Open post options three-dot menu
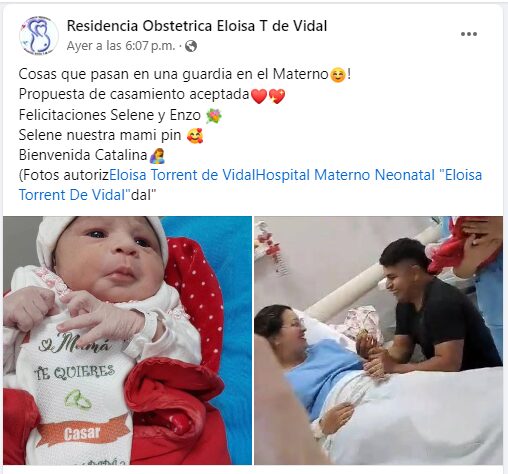 pos(469,34)
